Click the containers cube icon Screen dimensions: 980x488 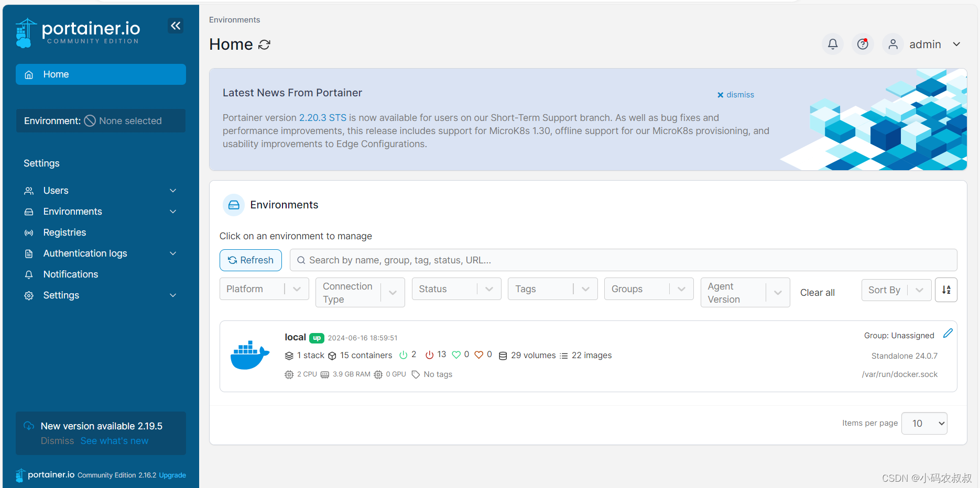click(332, 356)
